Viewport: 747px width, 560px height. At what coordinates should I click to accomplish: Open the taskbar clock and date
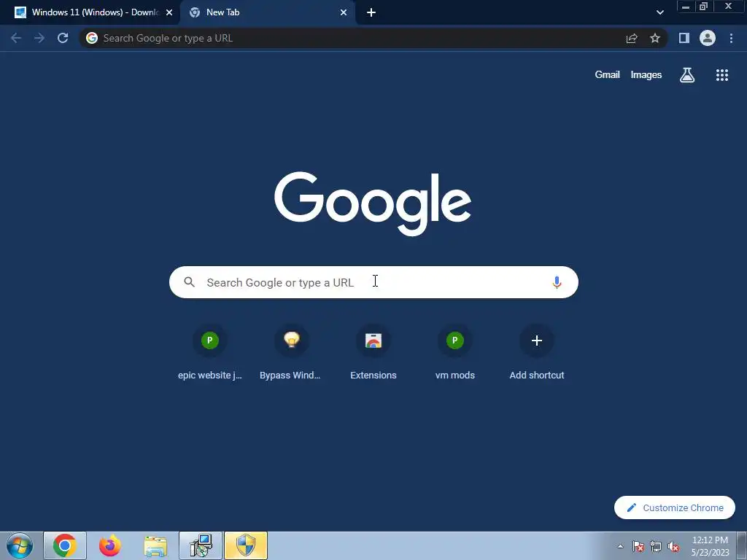click(710, 546)
